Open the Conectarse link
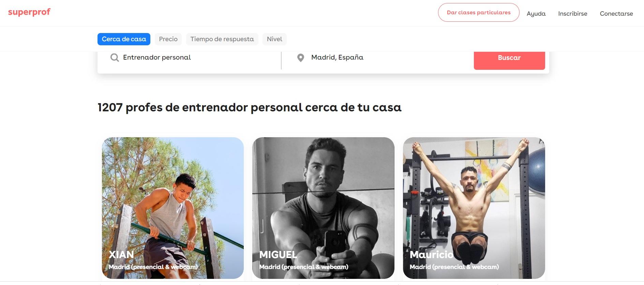The height and width of the screenshot is (285, 644). (616, 14)
